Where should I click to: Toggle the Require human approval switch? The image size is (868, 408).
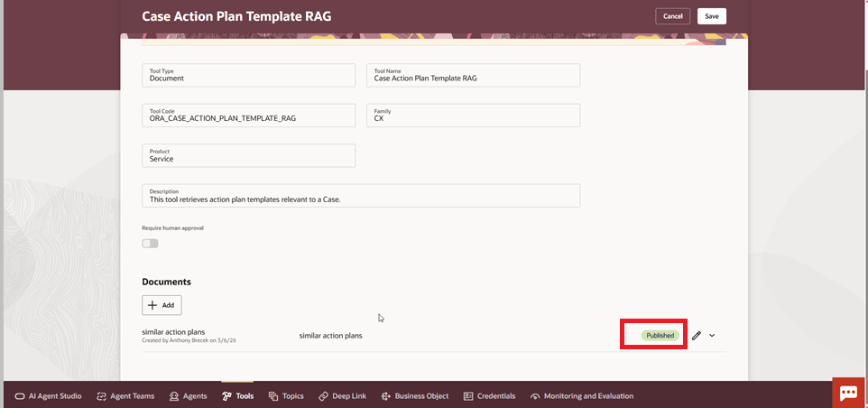(x=150, y=244)
